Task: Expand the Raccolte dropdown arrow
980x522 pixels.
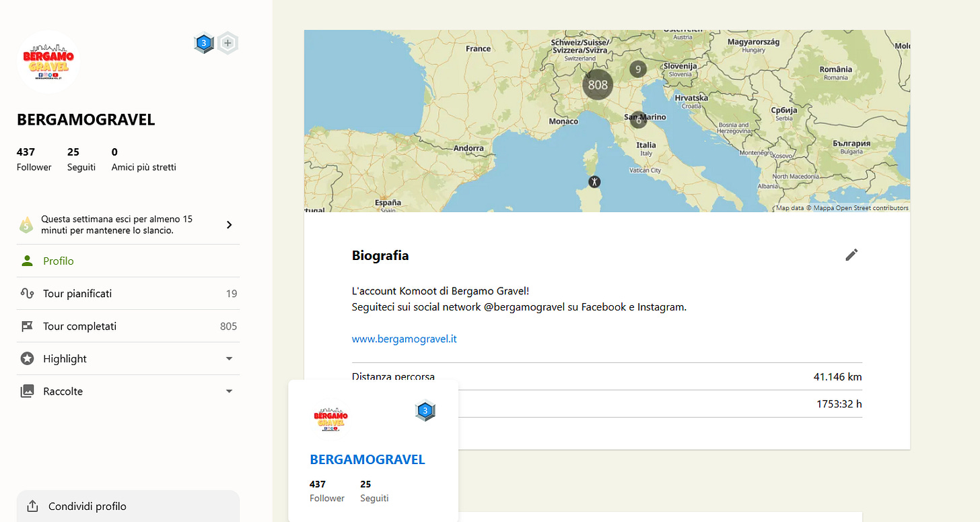Action: (x=229, y=391)
